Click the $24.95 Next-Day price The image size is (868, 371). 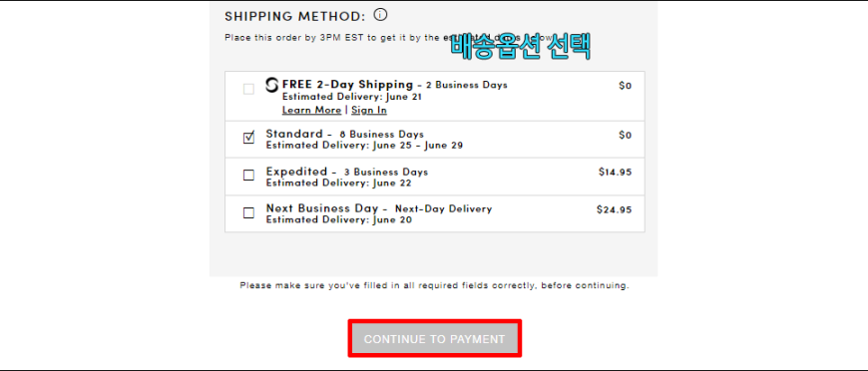pos(615,209)
